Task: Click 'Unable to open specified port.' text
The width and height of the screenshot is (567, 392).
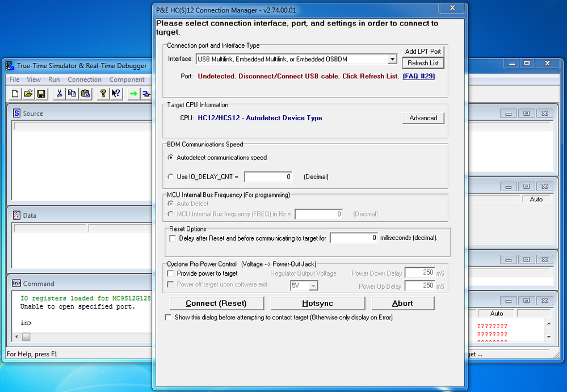Action: pos(78,306)
